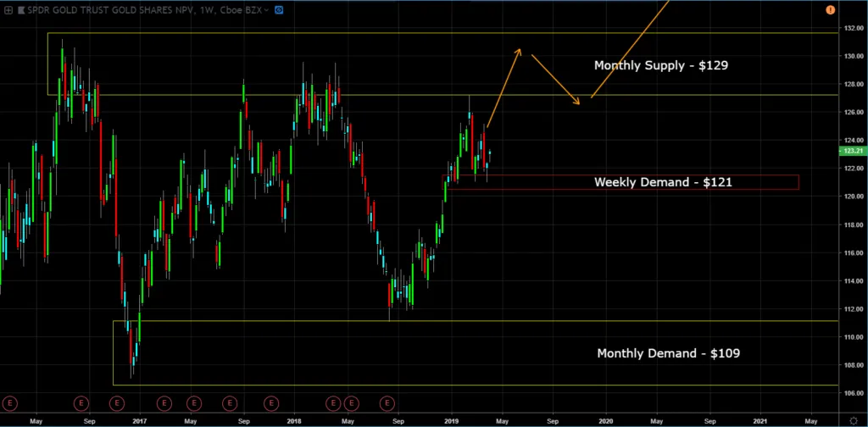Open the dropdown chevron after Cboe BZX
This screenshot has height=427, width=868.
click(x=267, y=10)
